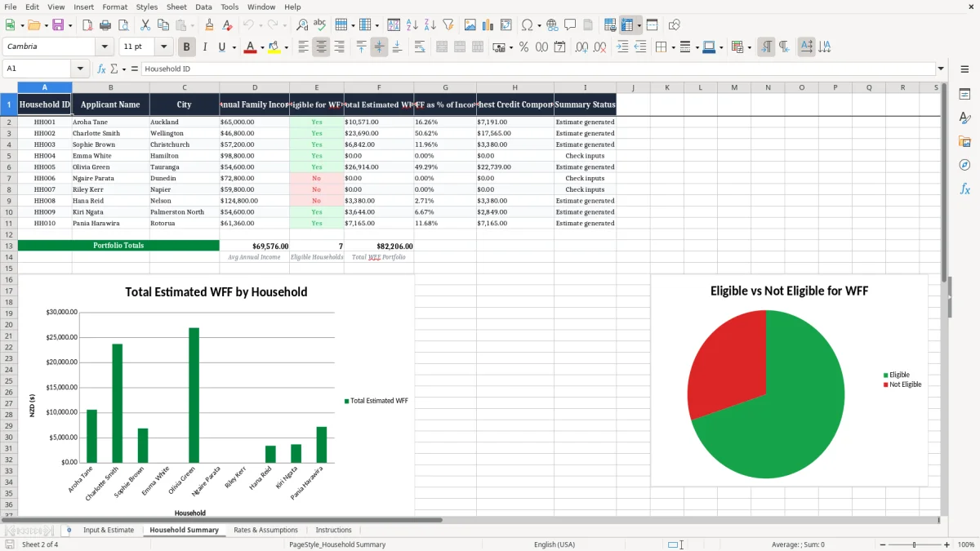
Task: Toggle Freeze Rows and Columns
Action: [x=627, y=25]
